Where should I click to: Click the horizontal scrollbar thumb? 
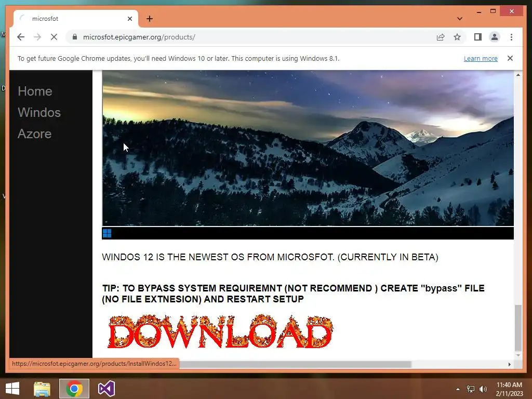click(x=295, y=364)
